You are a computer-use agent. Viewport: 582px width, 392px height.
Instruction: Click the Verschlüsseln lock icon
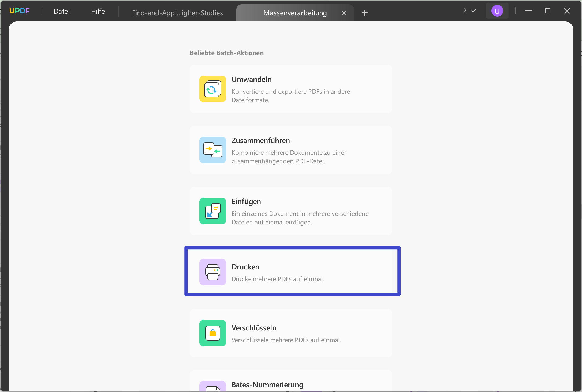click(212, 333)
